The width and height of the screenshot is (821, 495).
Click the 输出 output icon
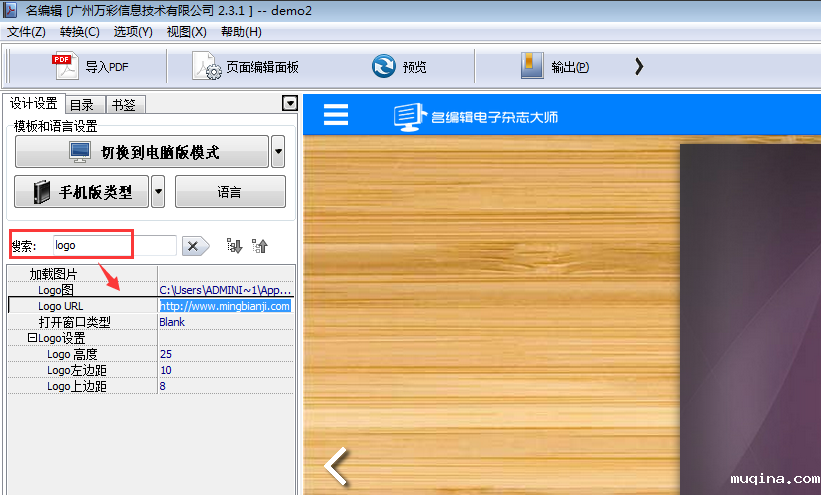531,67
